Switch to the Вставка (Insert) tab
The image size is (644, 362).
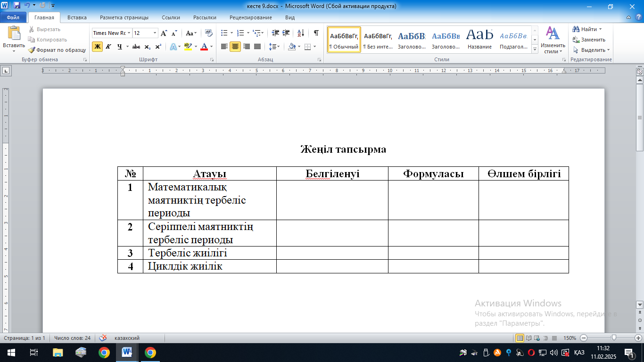click(77, 17)
